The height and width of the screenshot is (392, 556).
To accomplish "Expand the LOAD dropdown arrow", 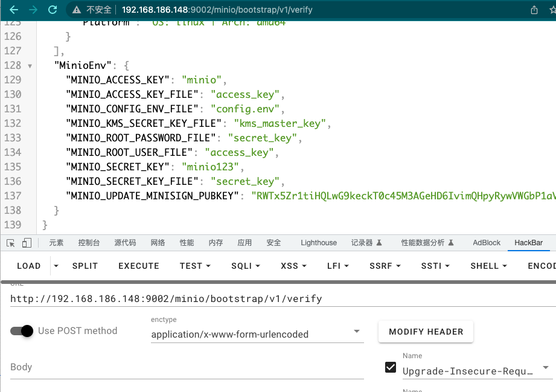I will 56,266.
